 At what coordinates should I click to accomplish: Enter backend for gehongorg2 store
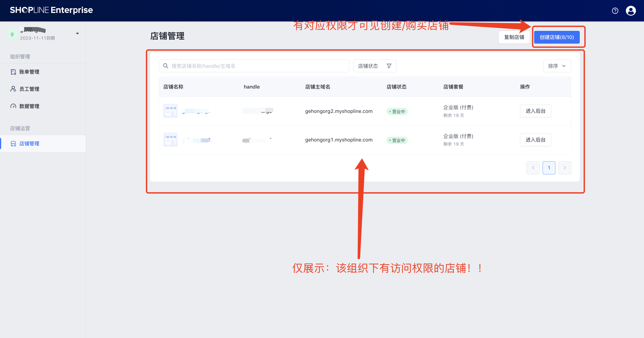[x=535, y=111]
